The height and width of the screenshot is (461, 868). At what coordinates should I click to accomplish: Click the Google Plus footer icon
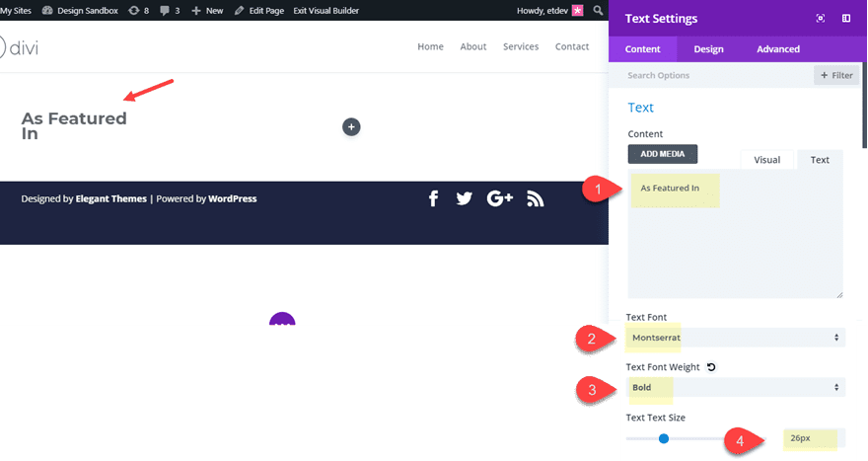(x=499, y=198)
